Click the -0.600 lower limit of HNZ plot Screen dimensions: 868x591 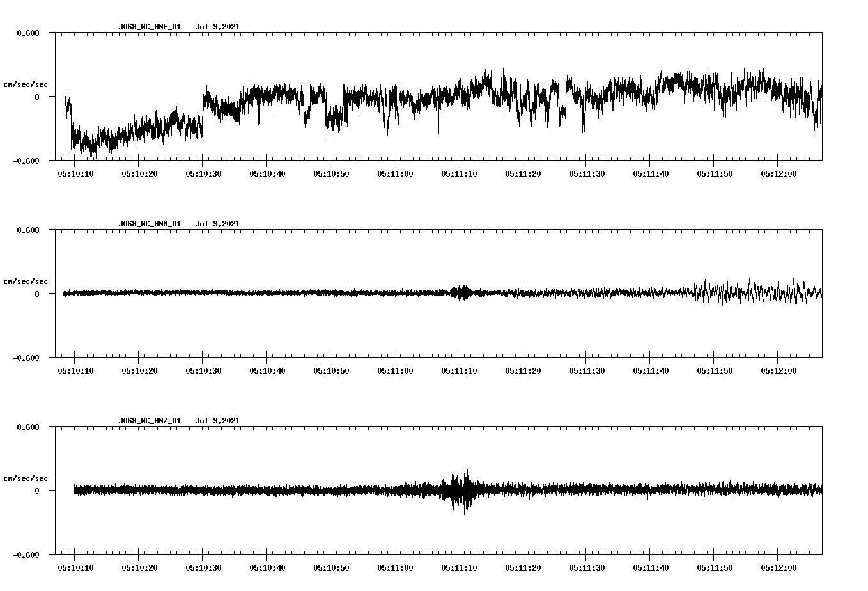(26, 555)
